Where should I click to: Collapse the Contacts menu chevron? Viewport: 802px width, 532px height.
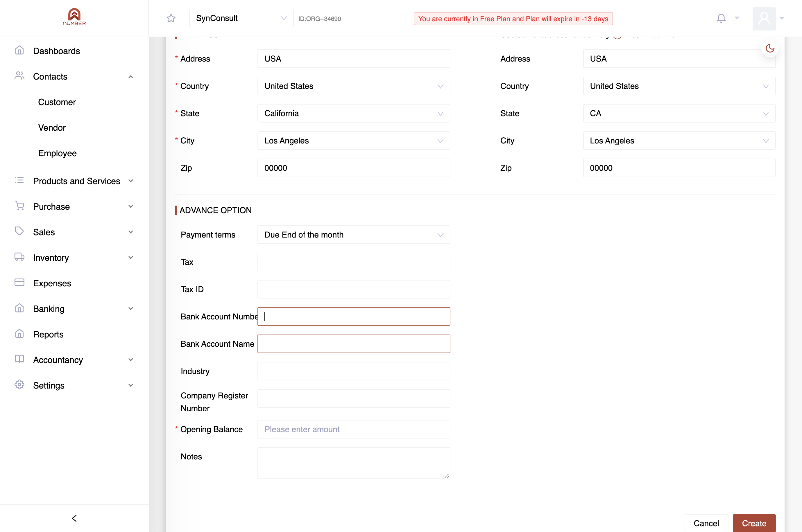pyautogui.click(x=131, y=77)
